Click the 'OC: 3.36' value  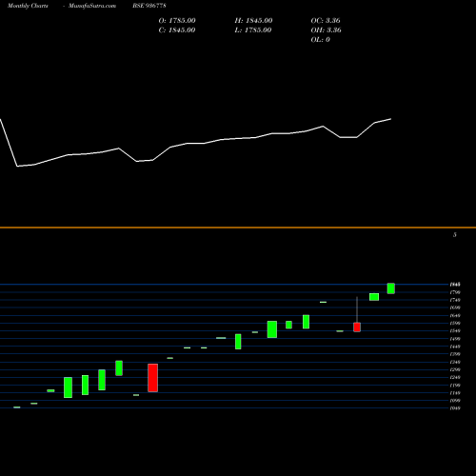tap(326, 21)
